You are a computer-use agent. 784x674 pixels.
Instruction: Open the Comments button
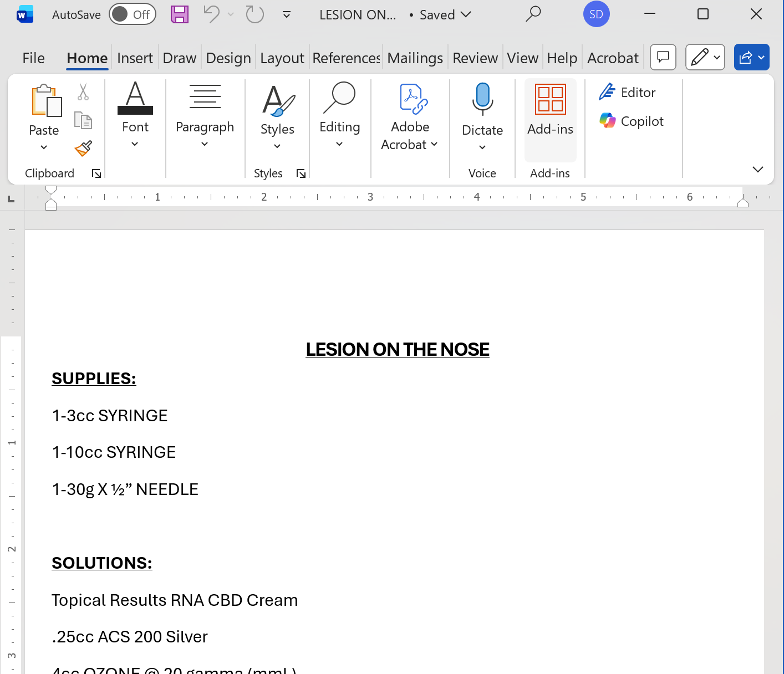click(663, 57)
